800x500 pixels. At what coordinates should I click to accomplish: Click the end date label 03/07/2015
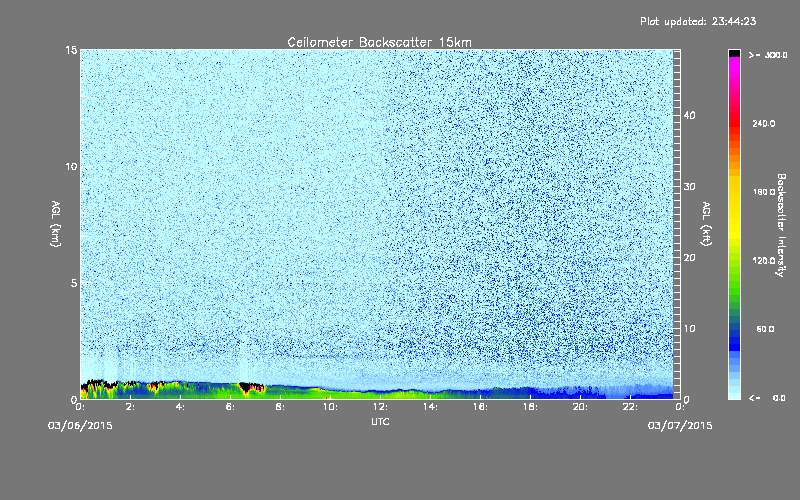[680, 426]
